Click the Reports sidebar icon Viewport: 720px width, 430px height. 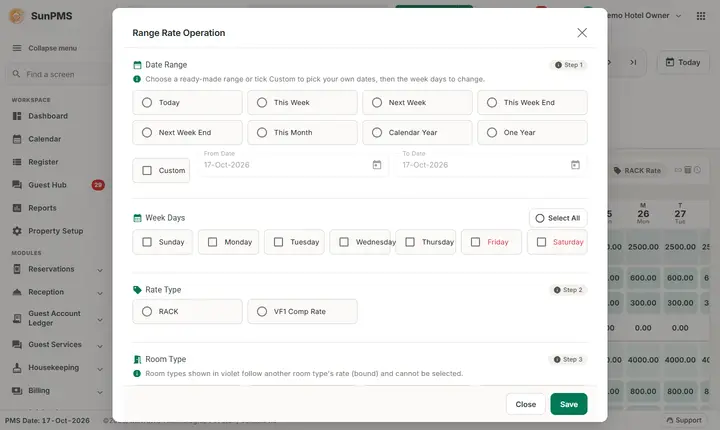[x=17, y=208]
